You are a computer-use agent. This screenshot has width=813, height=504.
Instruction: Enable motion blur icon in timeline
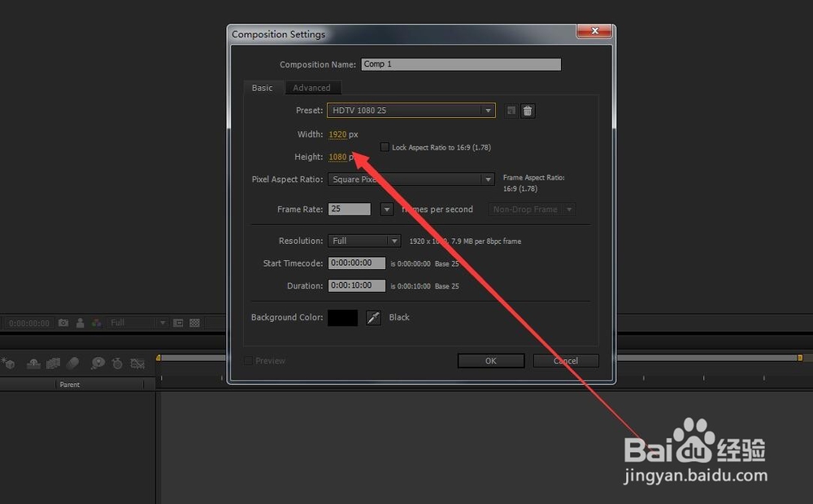72,363
